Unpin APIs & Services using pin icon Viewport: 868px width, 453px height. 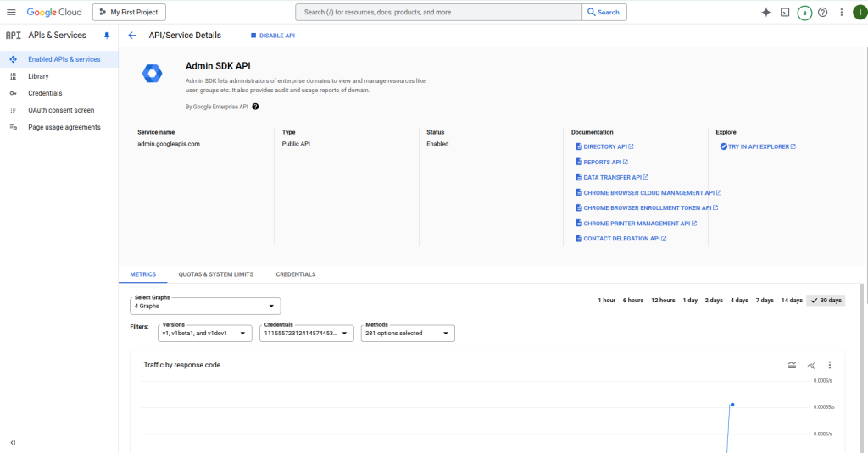tap(107, 36)
